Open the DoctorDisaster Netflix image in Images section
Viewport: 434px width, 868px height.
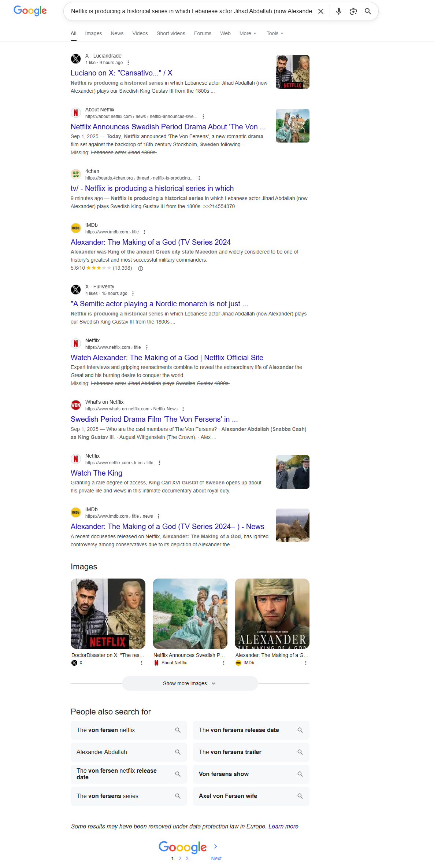tap(108, 614)
